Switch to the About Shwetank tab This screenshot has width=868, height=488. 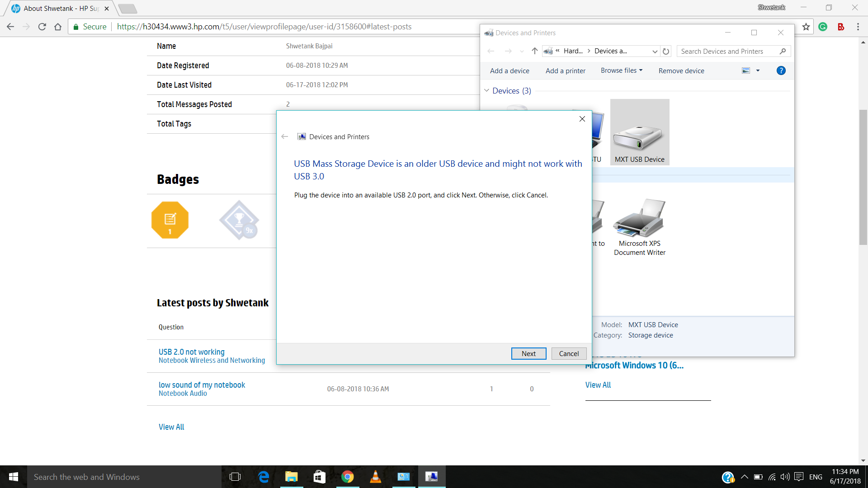tap(54, 8)
